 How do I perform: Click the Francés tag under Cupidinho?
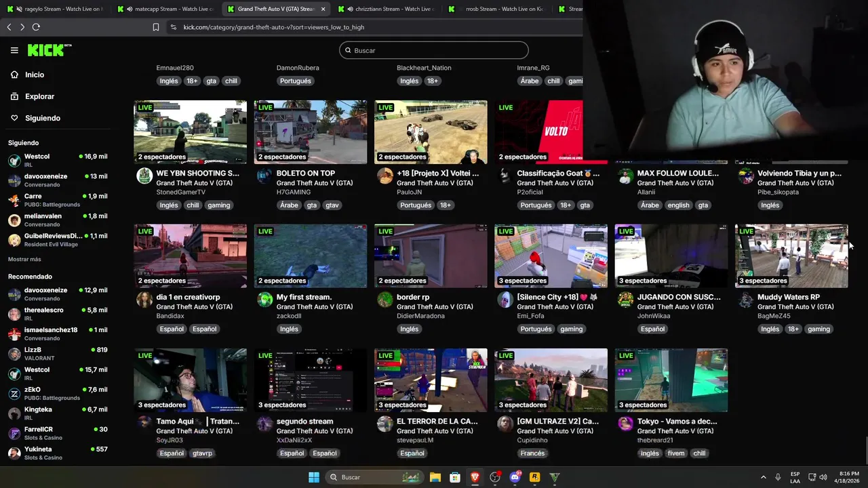pos(532,453)
